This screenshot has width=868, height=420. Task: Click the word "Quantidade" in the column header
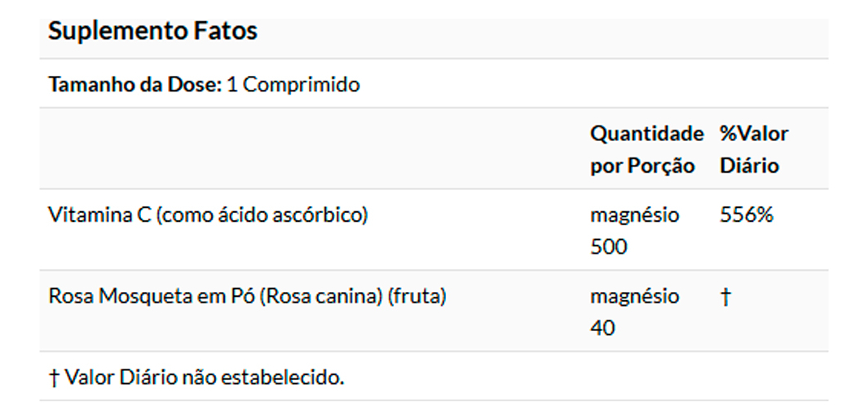[x=646, y=134]
